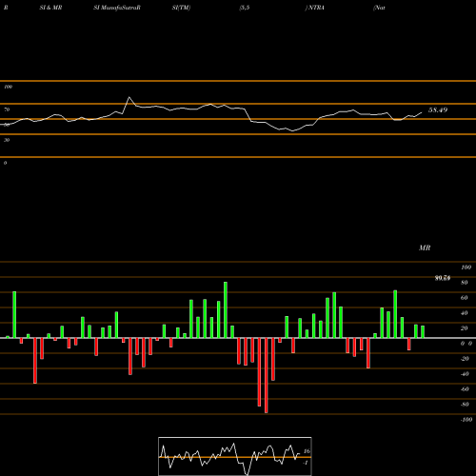
Task: Click the RSI axis label 30
Action: coord(7,140)
